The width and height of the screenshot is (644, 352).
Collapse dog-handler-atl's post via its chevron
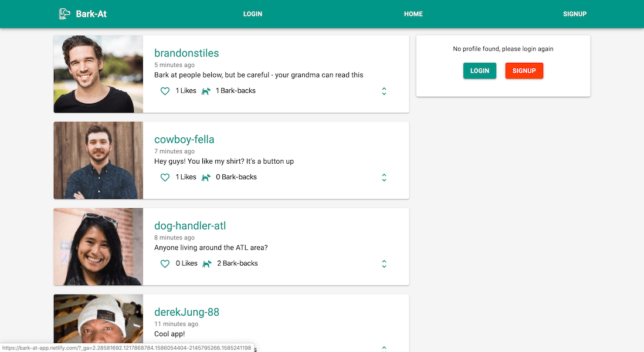[x=384, y=264]
